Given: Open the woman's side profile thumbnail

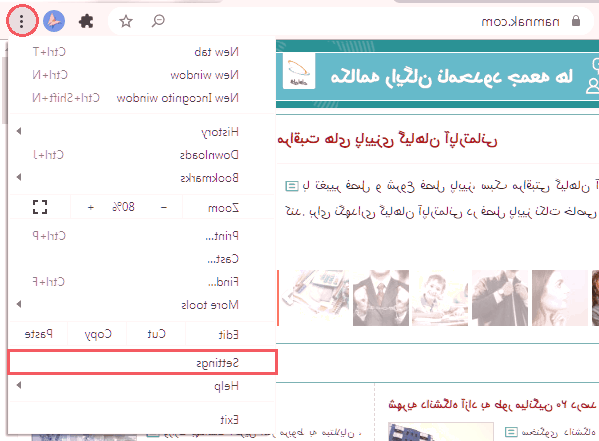Looking at the screenshot, I should (560, 298).
